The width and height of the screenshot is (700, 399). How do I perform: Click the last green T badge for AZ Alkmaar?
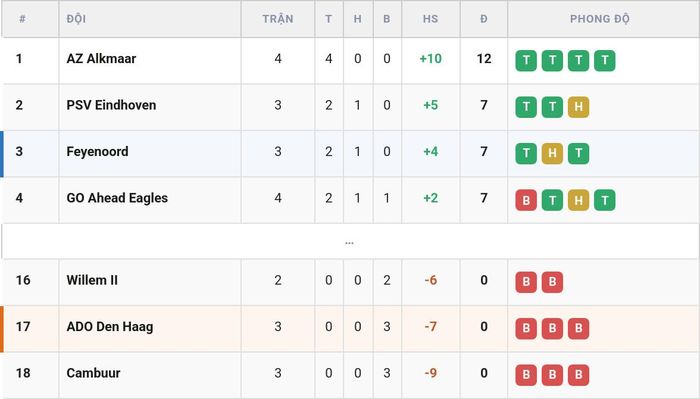604,60
